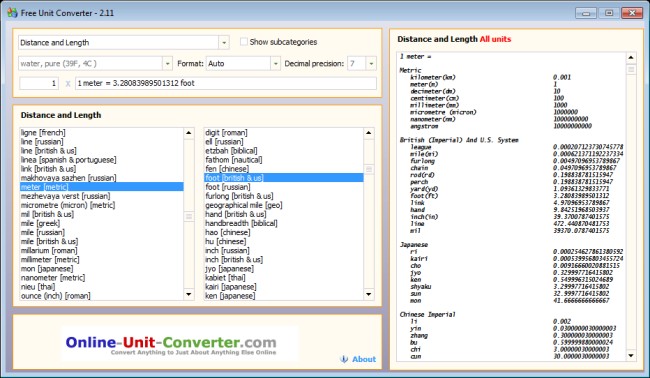Select mezhevaya verst [russian] source unit
Image resolution: width=650 pixels, height=378 pixels.
[102, 196]
